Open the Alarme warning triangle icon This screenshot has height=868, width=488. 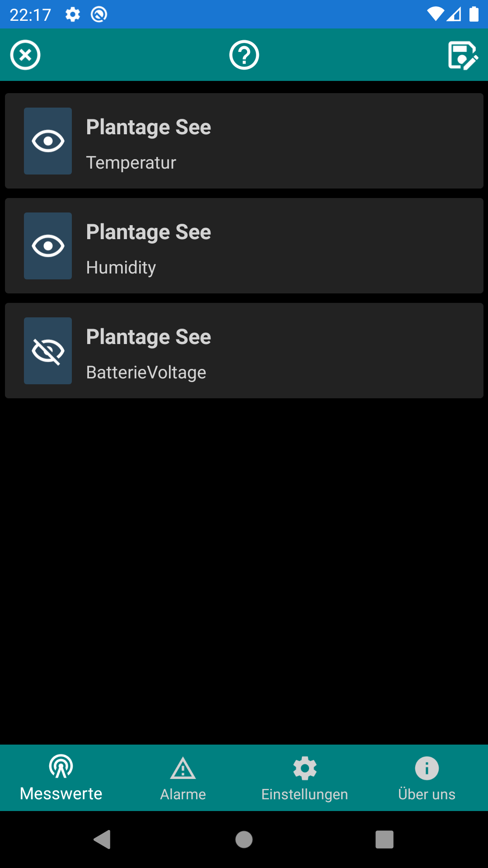coord(183,768)
